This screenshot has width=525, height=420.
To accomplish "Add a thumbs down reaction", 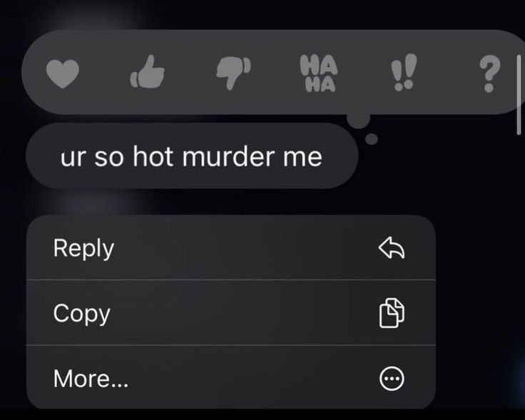I will [x=233, y=73].
